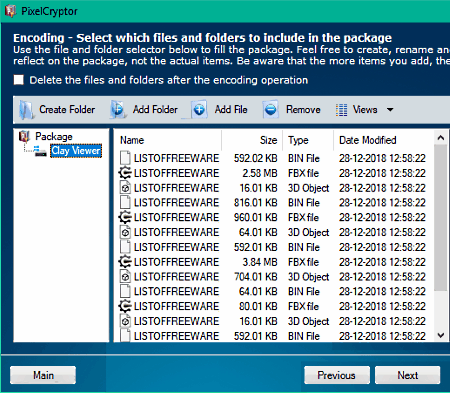Select the size value 3.84 MB
Screen dimensions: 450x393
pyautogui.click(x=260, y=262)
